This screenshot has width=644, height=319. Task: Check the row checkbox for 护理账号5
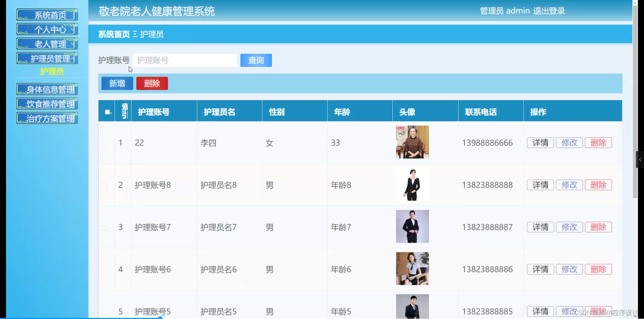point(104,312)
